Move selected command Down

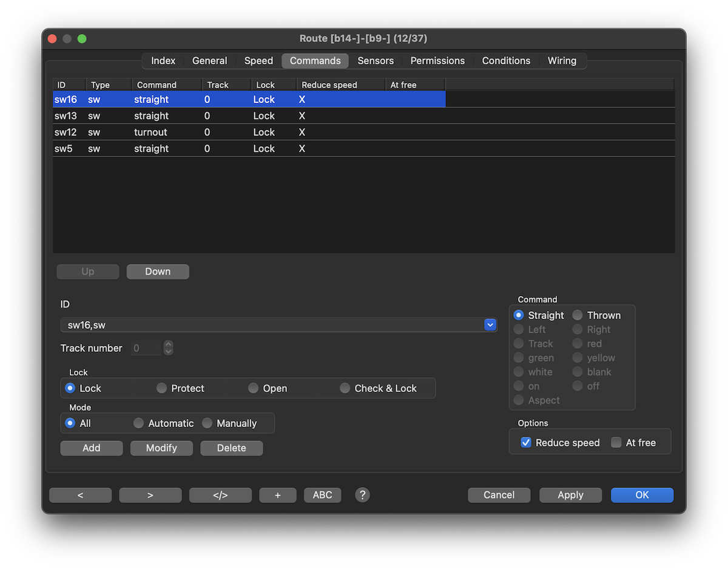coord(158,272)
